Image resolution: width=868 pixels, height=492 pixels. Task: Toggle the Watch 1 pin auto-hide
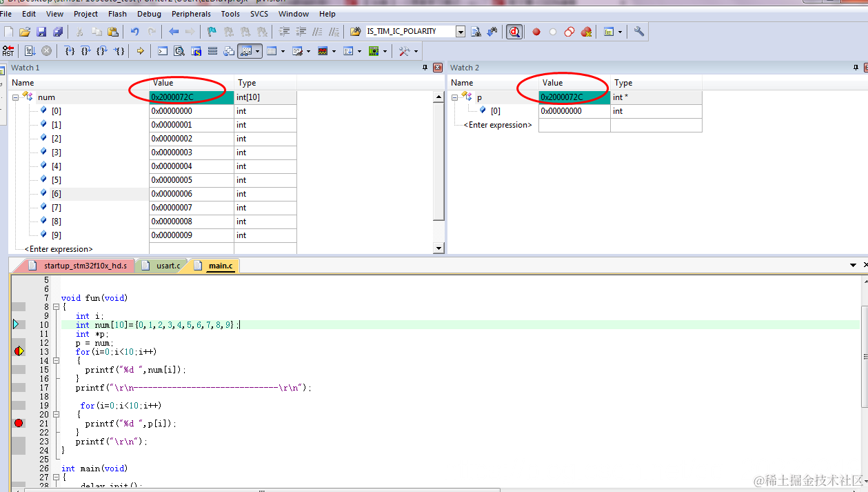425,68
